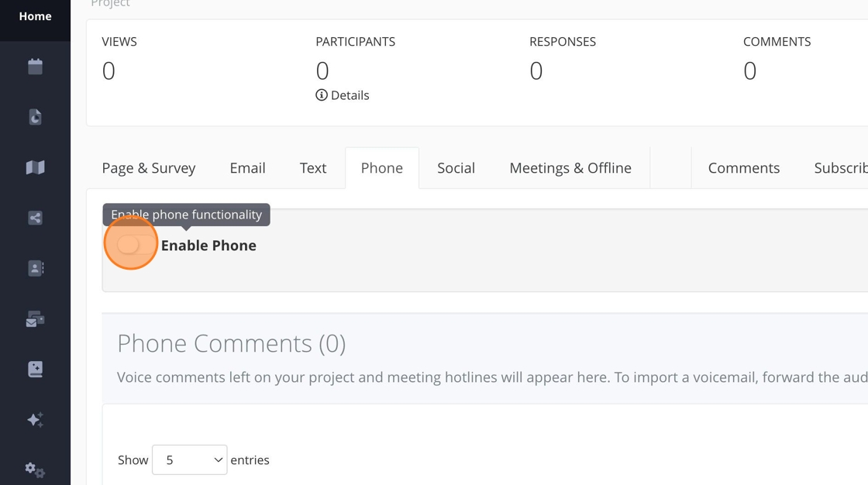
Task: Open the share icon in sidebar
Action: coord(35,218)
